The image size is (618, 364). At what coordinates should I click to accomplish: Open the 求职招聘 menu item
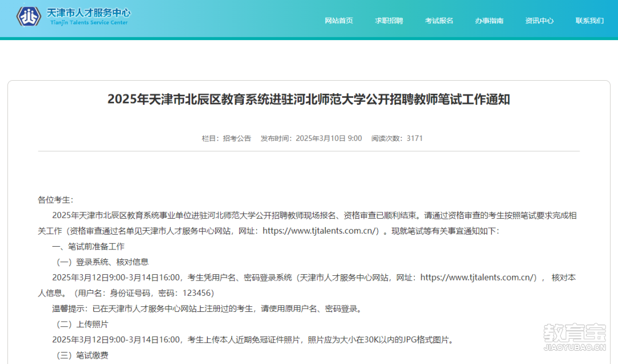[389, 21]
